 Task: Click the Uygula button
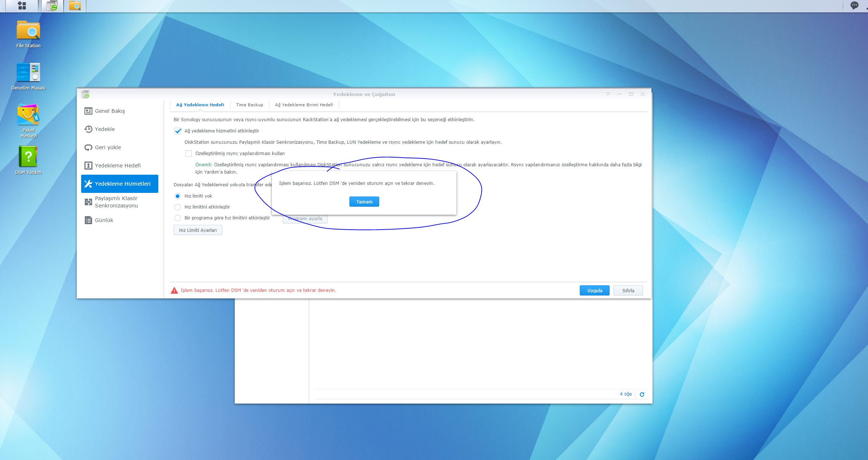click(x=594, y=290)
